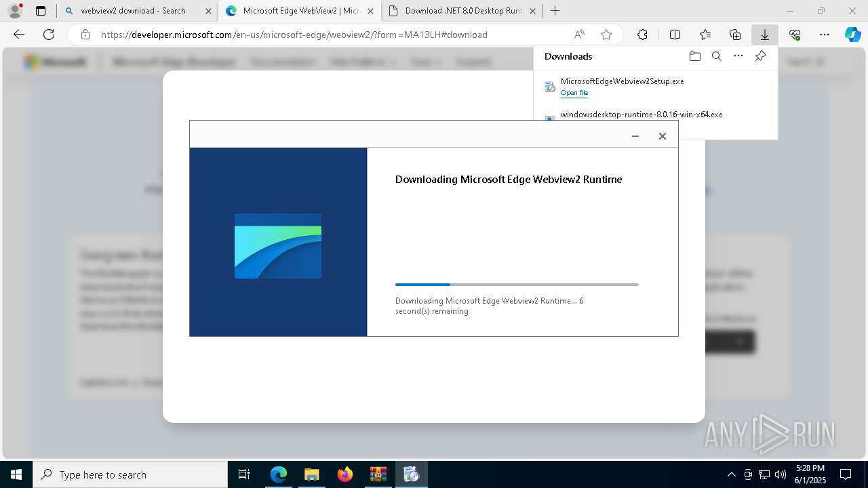The height and width of the screenshot is (488, 868).
Task: Click the Webview2 Runtime logo image
Action: (x=278, y=246)
